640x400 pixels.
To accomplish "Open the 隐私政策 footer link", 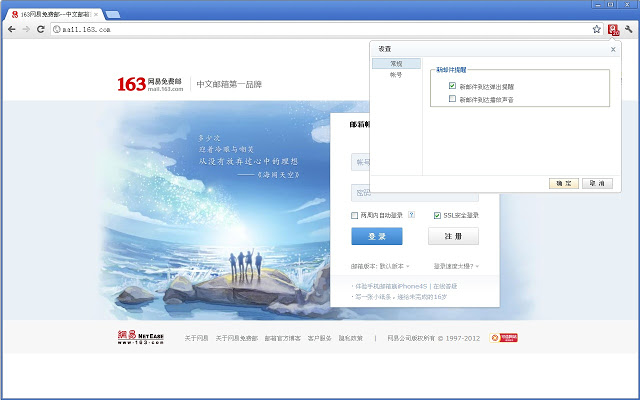I will click(x=351, y=338).
